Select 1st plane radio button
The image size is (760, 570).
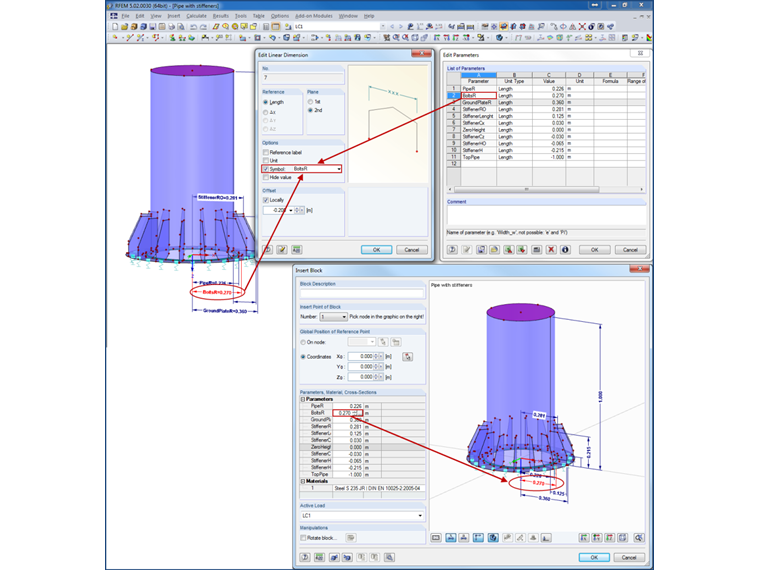[x=310, y=102]
